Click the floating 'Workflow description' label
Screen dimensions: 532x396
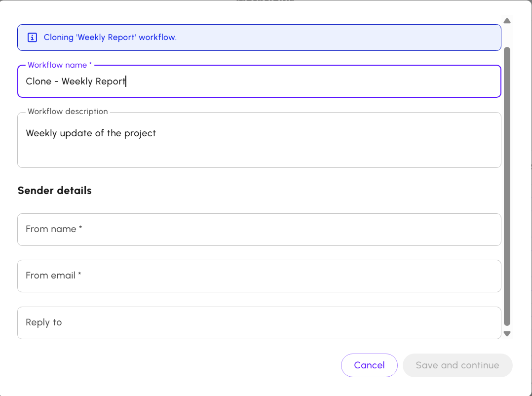(x=68, y=112)
